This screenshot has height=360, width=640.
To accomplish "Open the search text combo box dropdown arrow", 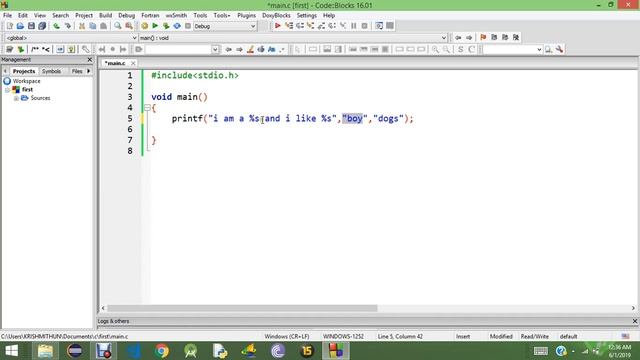I will [215, 49].
